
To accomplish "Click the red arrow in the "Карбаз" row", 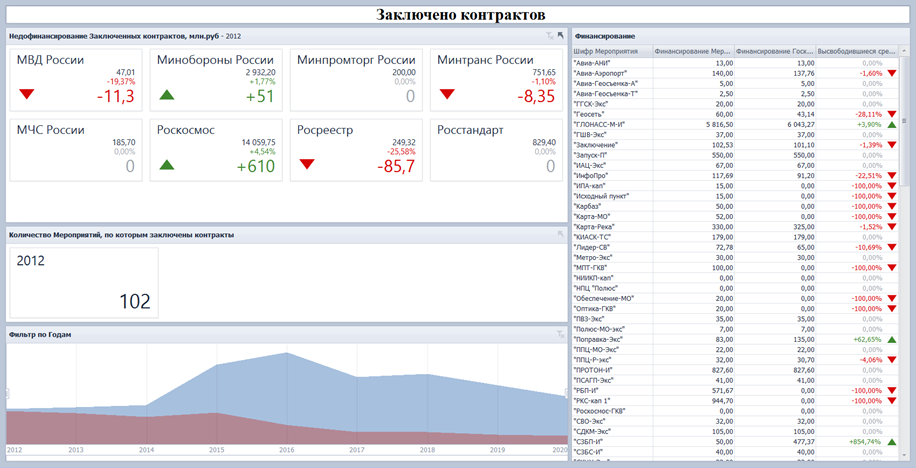I will tap(891, 206).
